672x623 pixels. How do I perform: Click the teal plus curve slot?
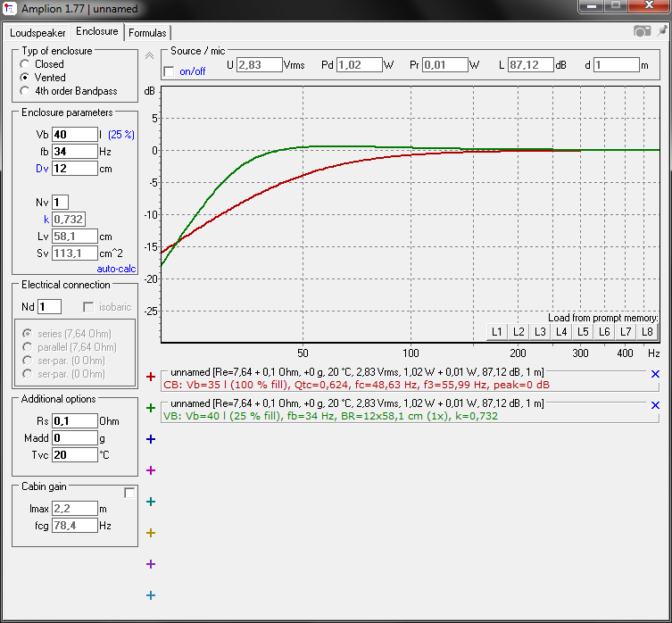click(151, 502)
